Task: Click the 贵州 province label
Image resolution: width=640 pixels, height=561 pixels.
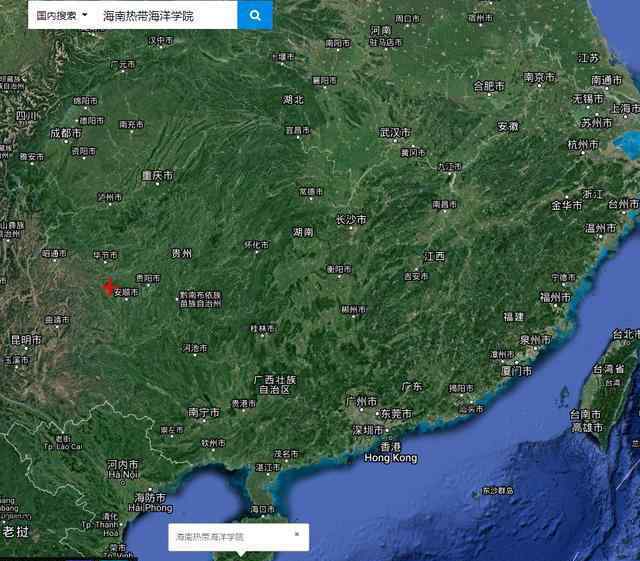Action: 181,254
